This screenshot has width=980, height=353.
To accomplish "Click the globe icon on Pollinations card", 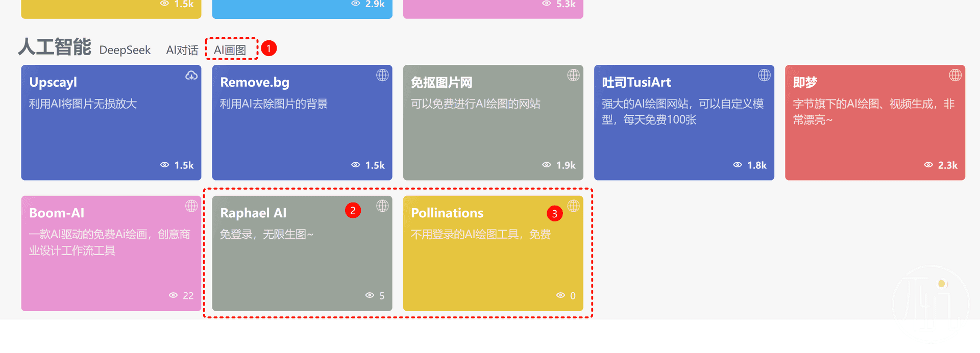I will (x=573, y=206).
